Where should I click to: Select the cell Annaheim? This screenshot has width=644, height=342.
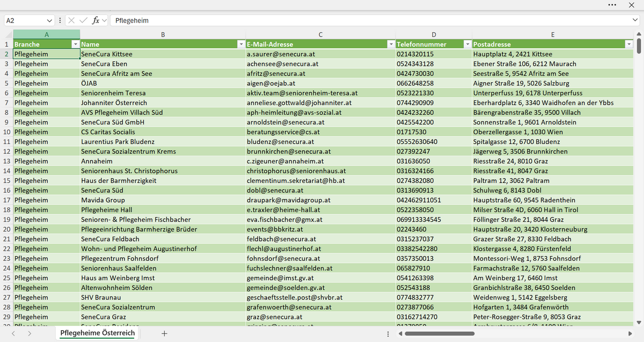[x=163, y=161]
